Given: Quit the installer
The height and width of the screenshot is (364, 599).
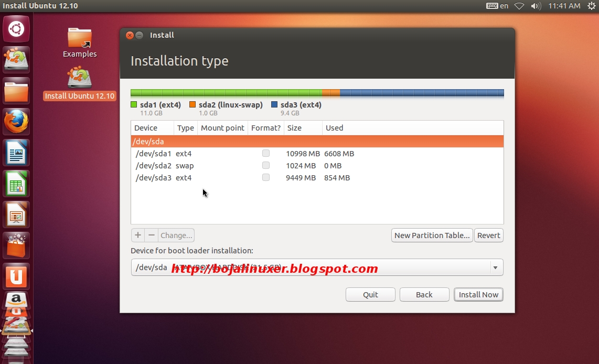Looking at the screenshot, I should [x=370, y=294].
